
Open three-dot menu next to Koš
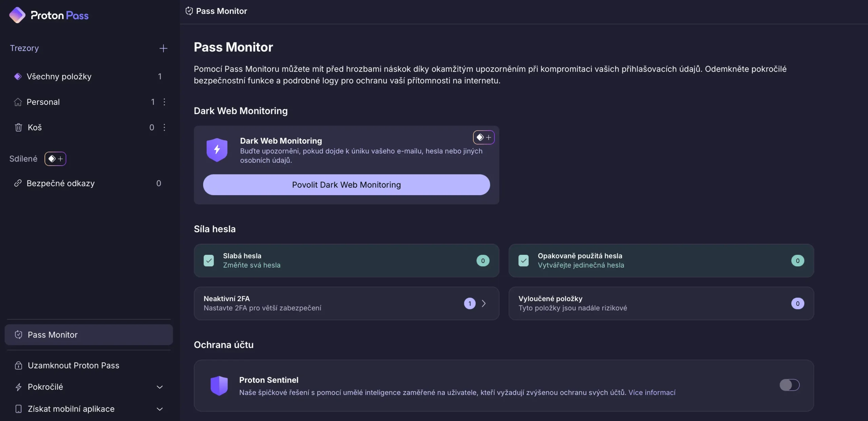click(x=164, y=127)
